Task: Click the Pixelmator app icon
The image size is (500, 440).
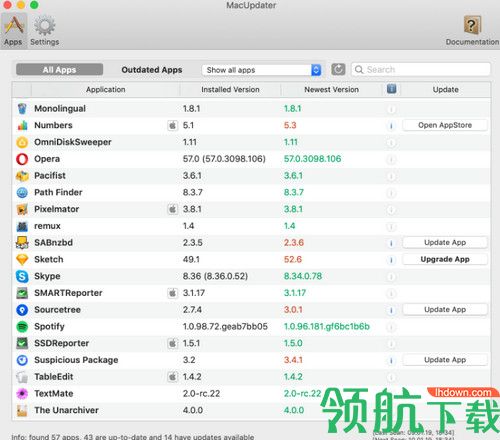Action: (x=22, y=209)
